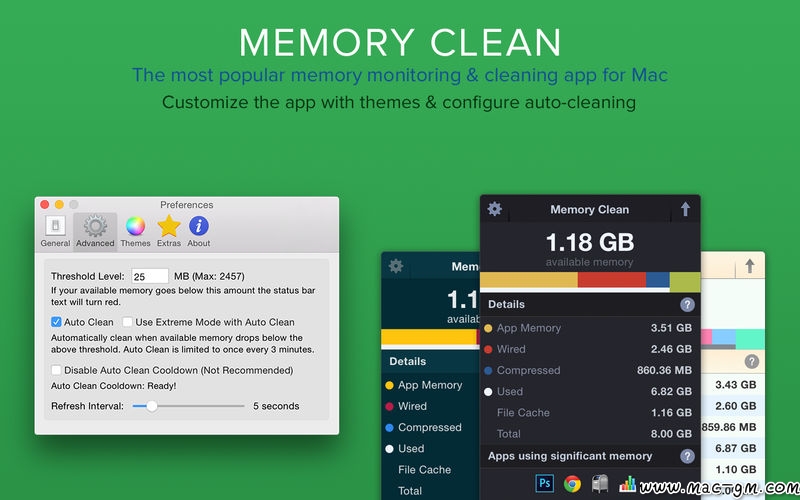Image resolution: width=800 pixels, height=500 pixels.
Task: Uncheck the Auto Clean checkbox
Action: [56, 322]
